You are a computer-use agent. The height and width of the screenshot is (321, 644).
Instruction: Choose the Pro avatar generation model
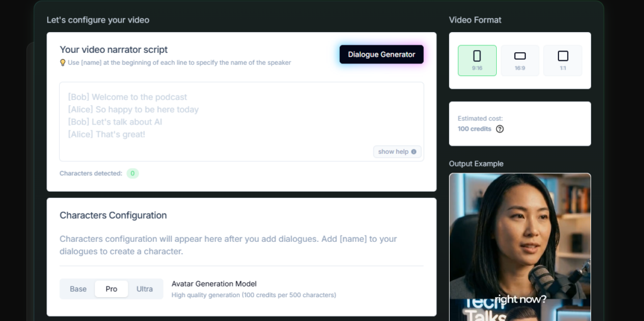tap(111, 289)
